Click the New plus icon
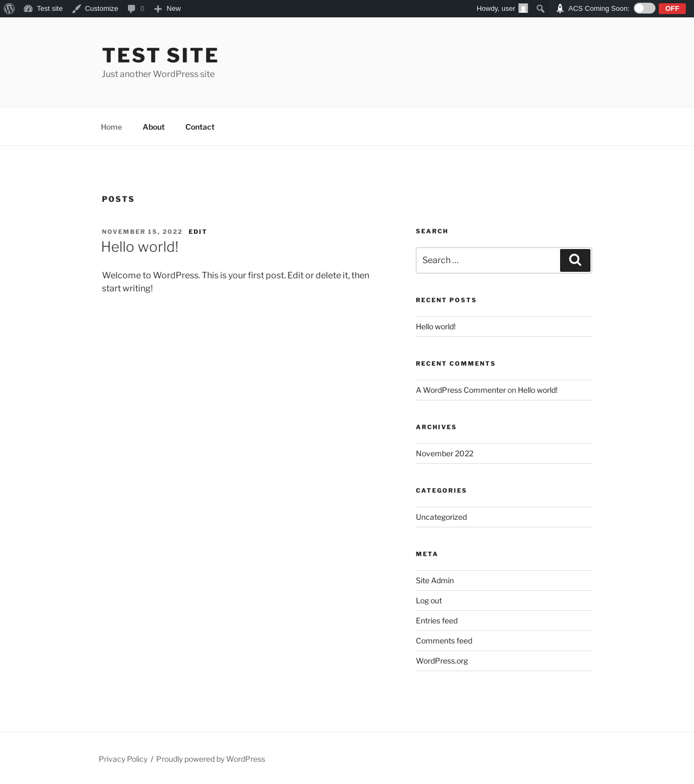The height and width of the screenshot is (784, 694). click(x=158, y=9)
